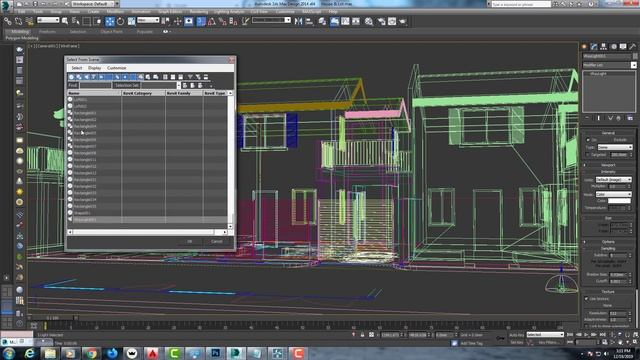Viewport: 640px width, 360px height.
Task: Toggle the Window/Crossing selection mode
Action: (97, 21)
